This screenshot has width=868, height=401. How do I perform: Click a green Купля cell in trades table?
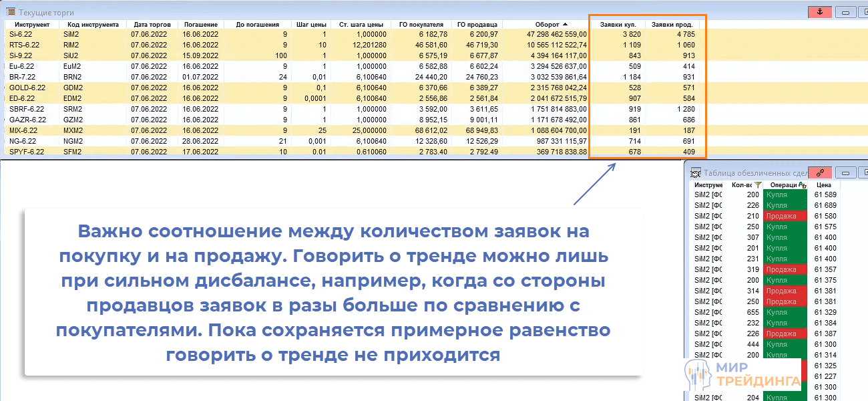click(785, 194)
